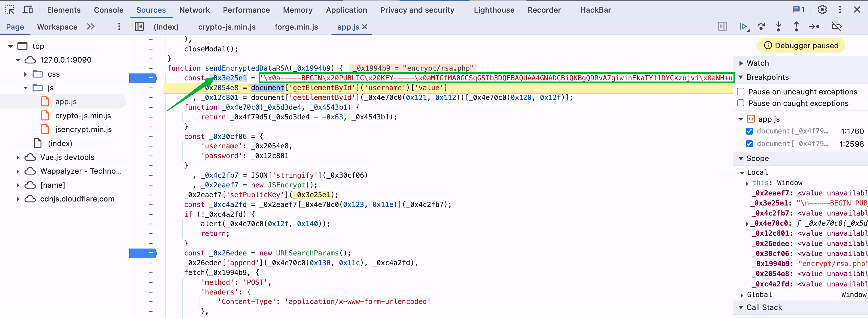Open the navigator pane three-dot menu
868x318 pixels.
pos(119,27)
